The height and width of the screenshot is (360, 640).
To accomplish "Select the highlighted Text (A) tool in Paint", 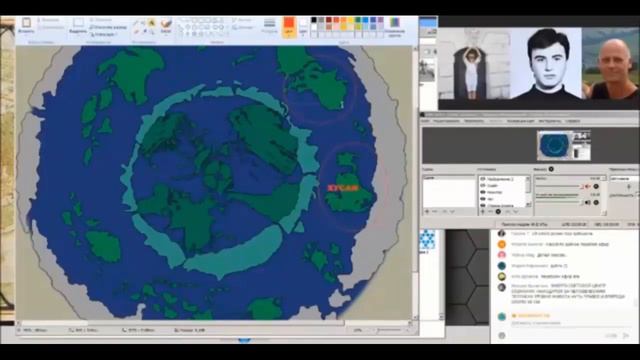I will pos(151,22).
